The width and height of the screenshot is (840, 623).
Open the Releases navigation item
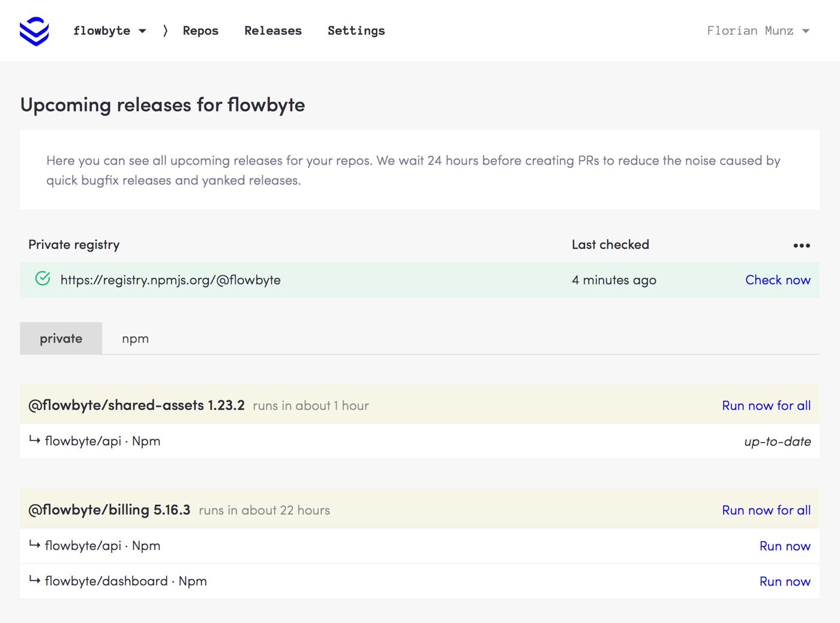pos(273,31)
